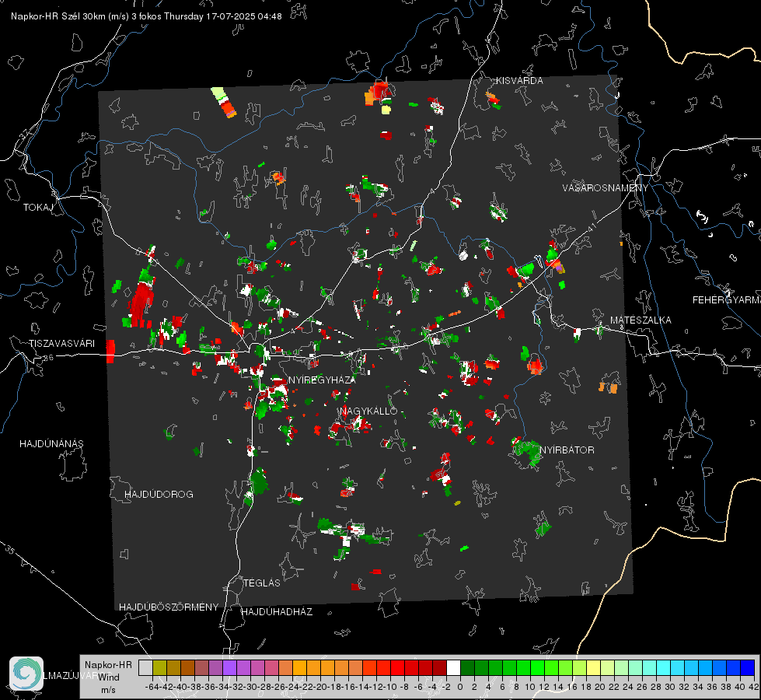Click the 42 value on the legend scale
The width and height of the screenshot is (761, 700).
[753, 687]
